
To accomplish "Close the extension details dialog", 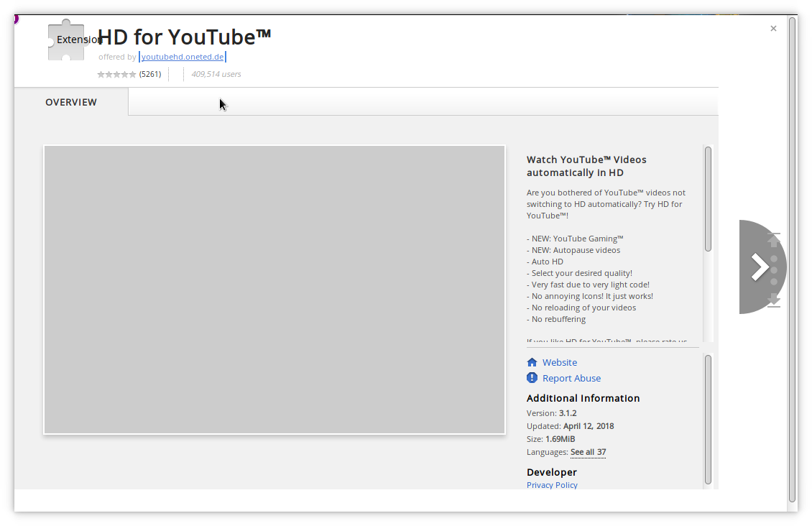I will pos(773,29).
